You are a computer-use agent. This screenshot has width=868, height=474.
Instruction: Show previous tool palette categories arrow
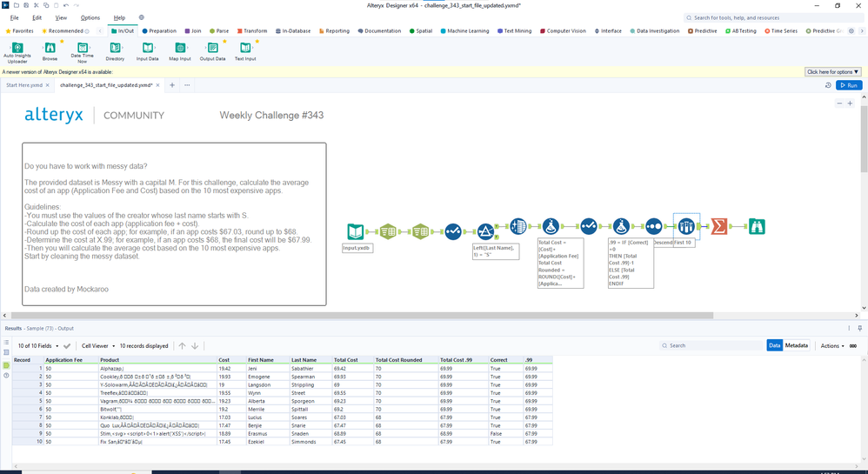(x=100, y=31)
